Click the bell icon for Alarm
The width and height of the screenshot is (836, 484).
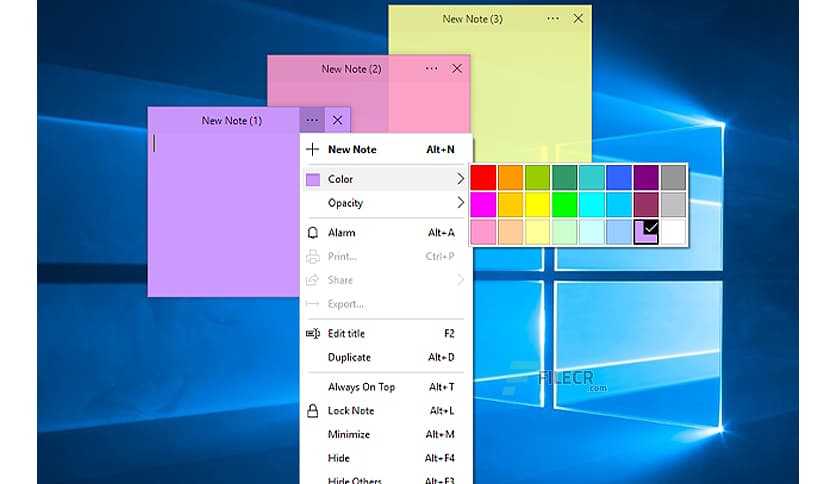coord(312,232)
